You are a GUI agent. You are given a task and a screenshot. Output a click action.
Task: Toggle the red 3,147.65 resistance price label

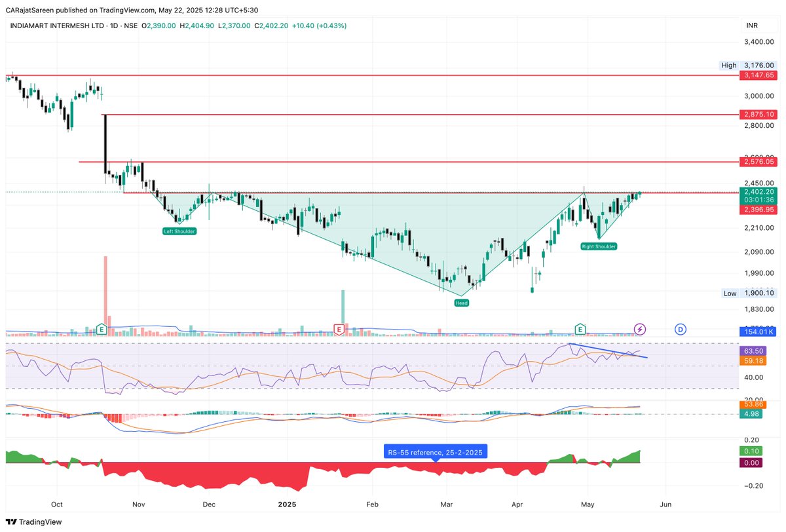(x=758, y=75)
